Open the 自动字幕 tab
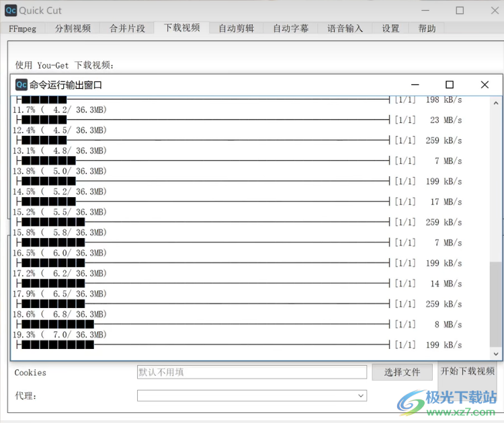Screen dimensions: 504x423 point(290,28)
